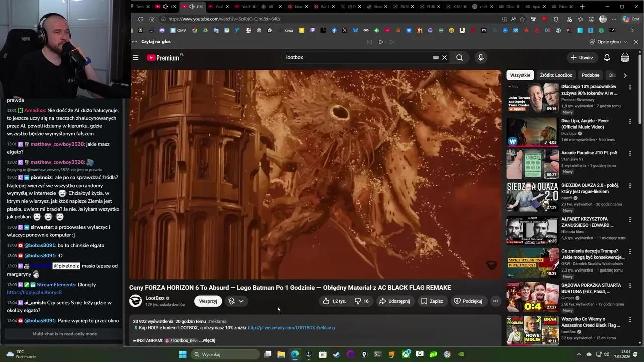Open options for Arcade Paradise #10 video
The height and width of the screenshot is (362, 644).
click(x=630, y=153)
